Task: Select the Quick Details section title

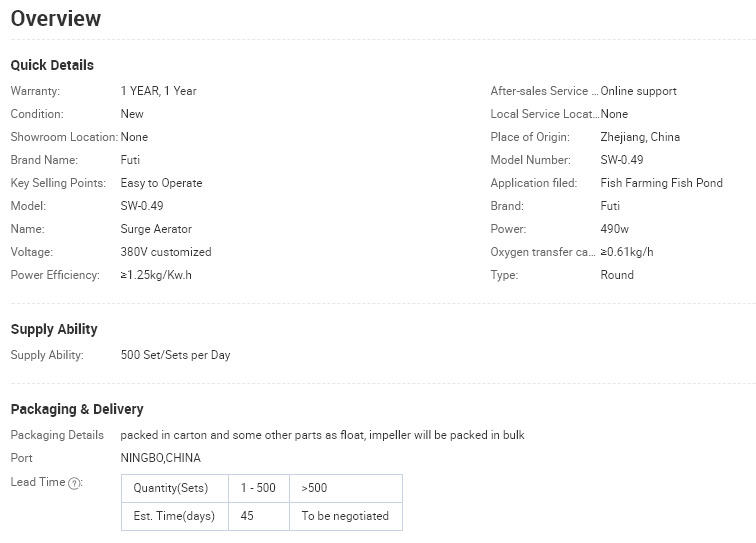Action: click(x=52, y=65)
